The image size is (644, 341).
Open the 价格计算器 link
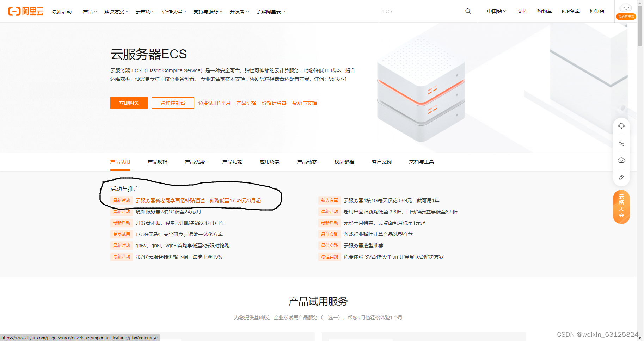click(x=274, y=103)
